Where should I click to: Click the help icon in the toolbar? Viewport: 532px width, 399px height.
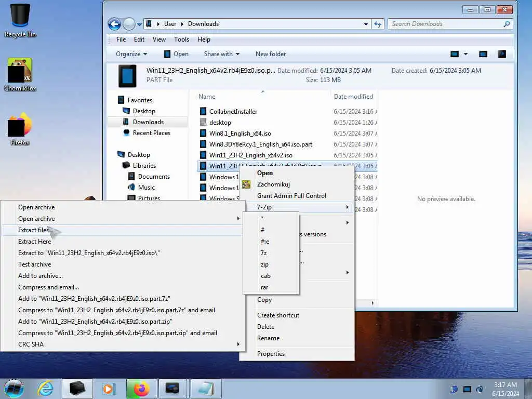[502, 54]
